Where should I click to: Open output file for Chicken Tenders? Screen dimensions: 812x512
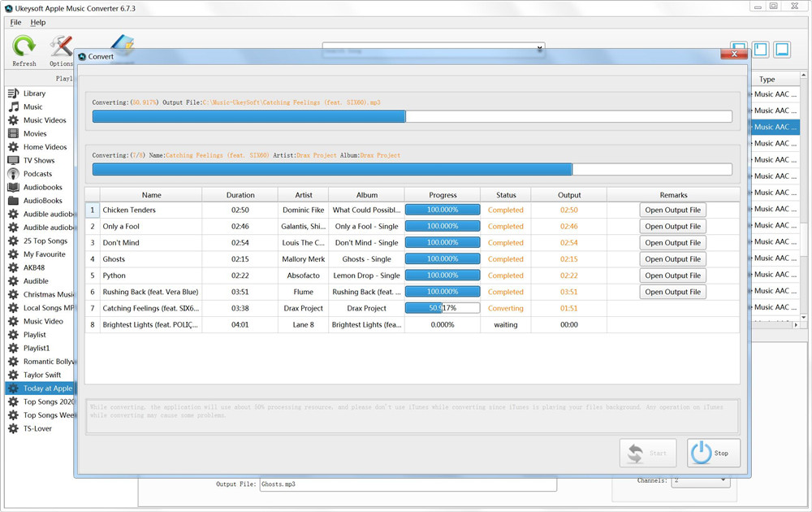click(x=672, y=210)
